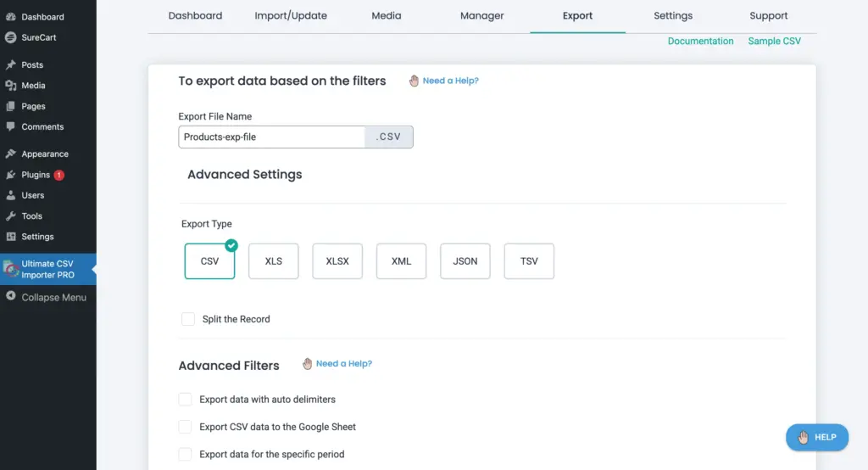Click the Export Type label
This screenshot has height=470, width=868.
[207, 224]
